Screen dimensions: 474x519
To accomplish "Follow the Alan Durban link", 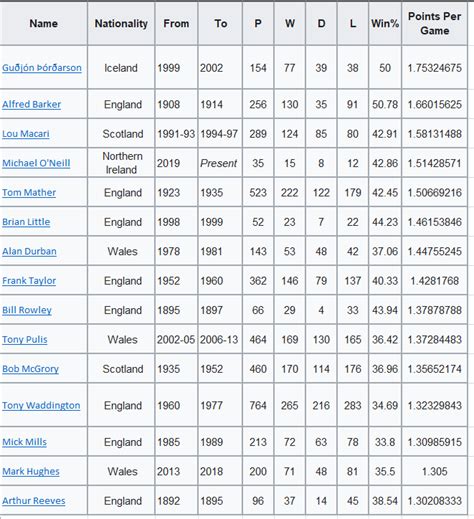I will click(x=29, y=251).
